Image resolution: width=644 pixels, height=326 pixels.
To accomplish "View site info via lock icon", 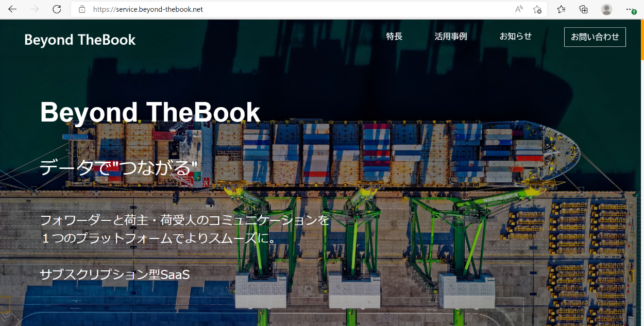I will [x=81, y=9].
